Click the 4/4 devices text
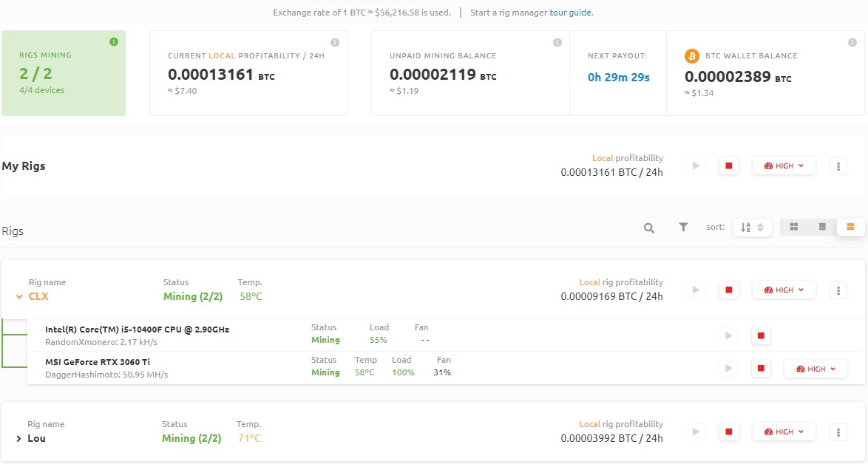Viewport: 868px width, 464px height. (x=41, y=90)
